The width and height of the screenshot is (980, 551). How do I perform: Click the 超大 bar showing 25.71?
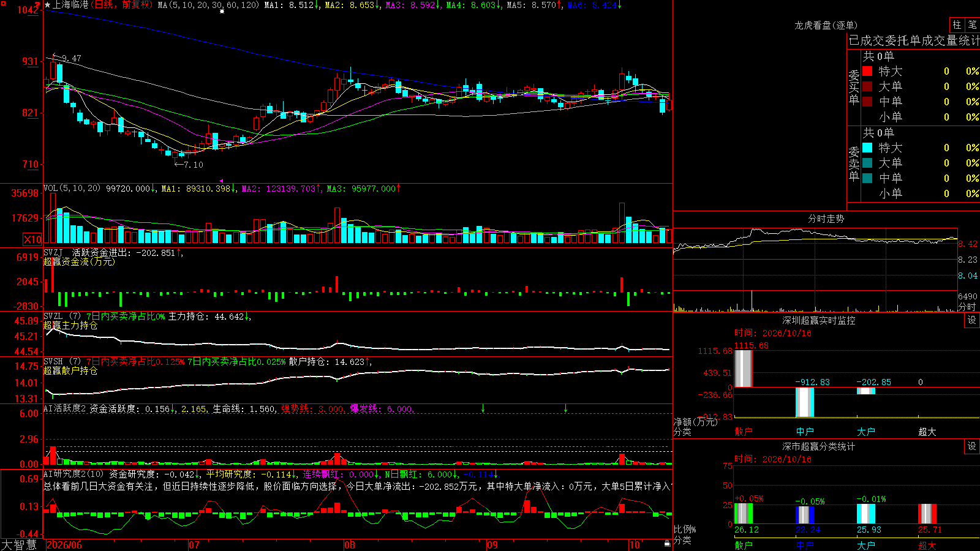[927, 514]
